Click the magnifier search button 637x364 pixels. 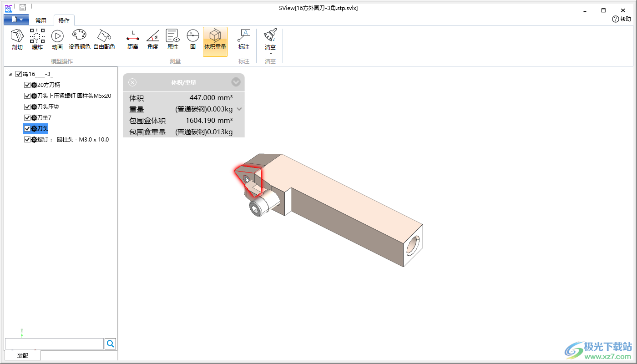[x=111, y=344]
